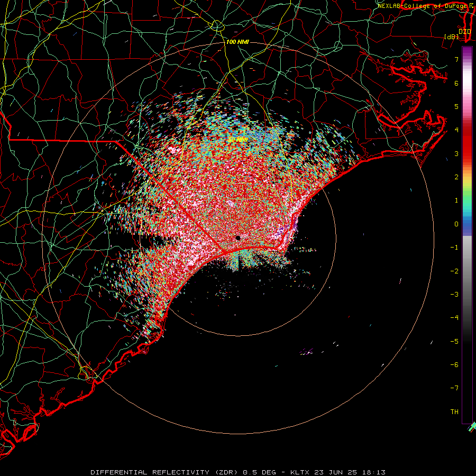
Task: Click the "3" tick label on color scale
Action: pos(456,153)
